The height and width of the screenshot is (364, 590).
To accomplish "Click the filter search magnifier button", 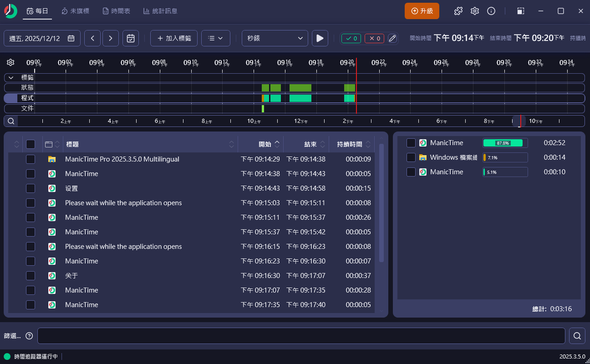I will (x=577, y=336).
